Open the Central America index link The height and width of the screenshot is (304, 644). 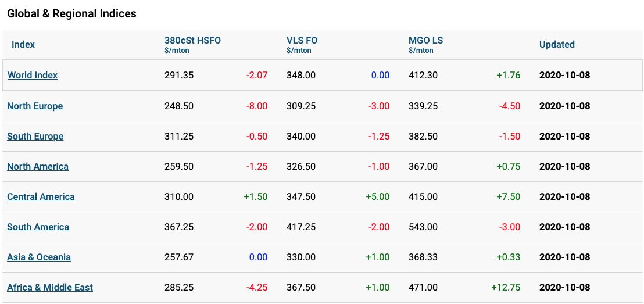point(41,196)
